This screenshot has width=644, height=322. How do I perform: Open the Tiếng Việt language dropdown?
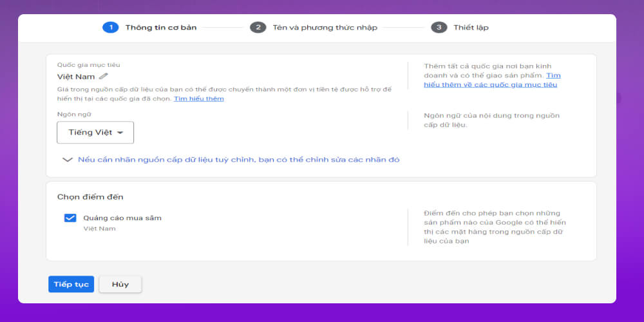tap(95, 133)
